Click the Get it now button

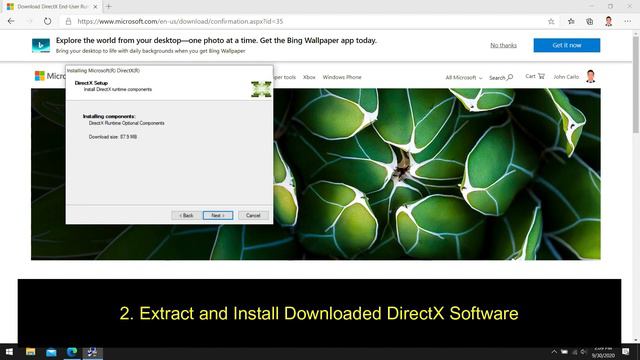click(x=567, y=45)
